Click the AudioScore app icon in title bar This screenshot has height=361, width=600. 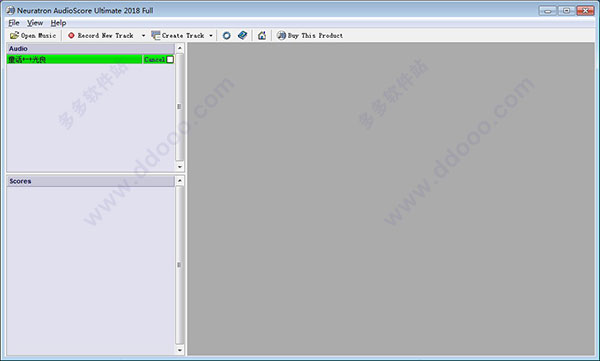click(x=10, y=10)
